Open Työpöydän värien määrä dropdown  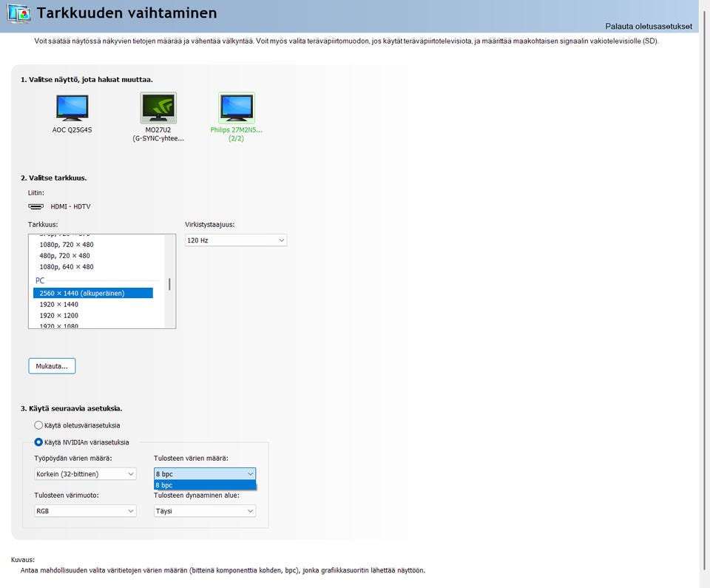click(x=85, y=474)
